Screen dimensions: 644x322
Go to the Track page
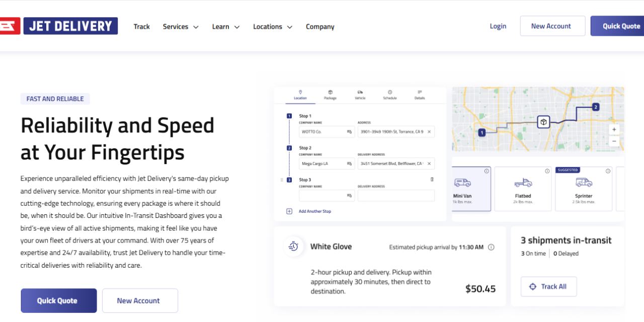coord(141,26)
